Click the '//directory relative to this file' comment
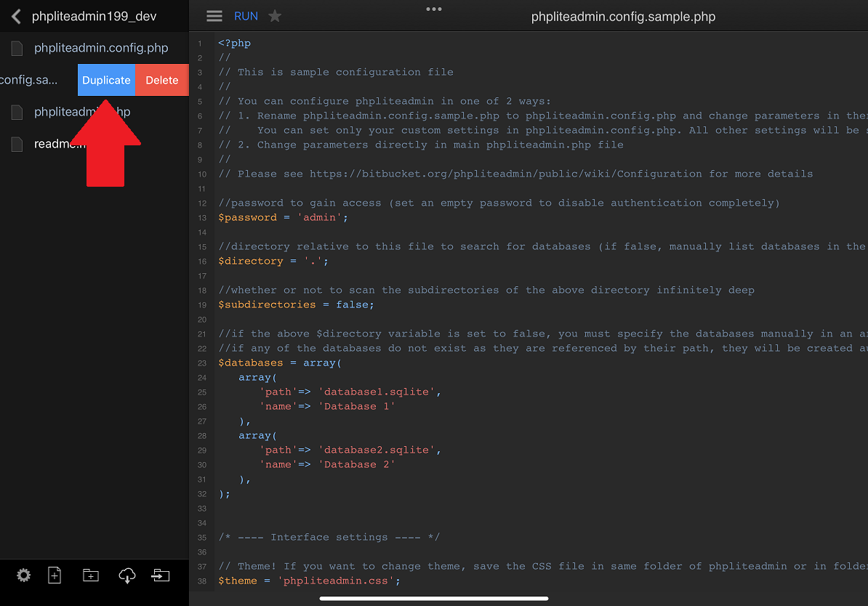The image size is (868, 606). click(x=543, y=247)
